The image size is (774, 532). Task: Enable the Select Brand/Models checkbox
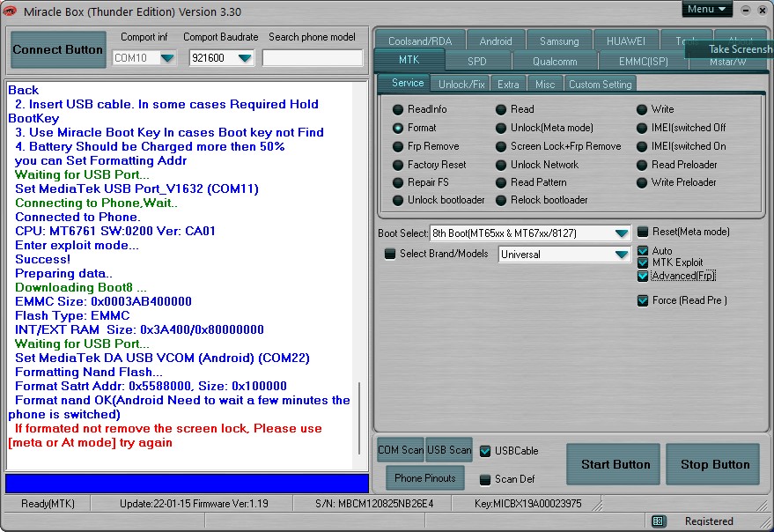click(390, 254)
